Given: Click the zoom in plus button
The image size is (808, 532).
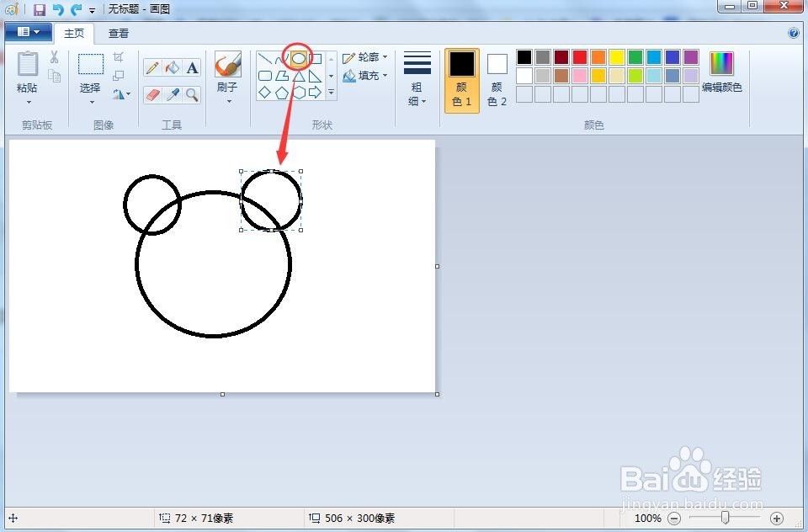Looking at the screenshot, I should (777, 518).
